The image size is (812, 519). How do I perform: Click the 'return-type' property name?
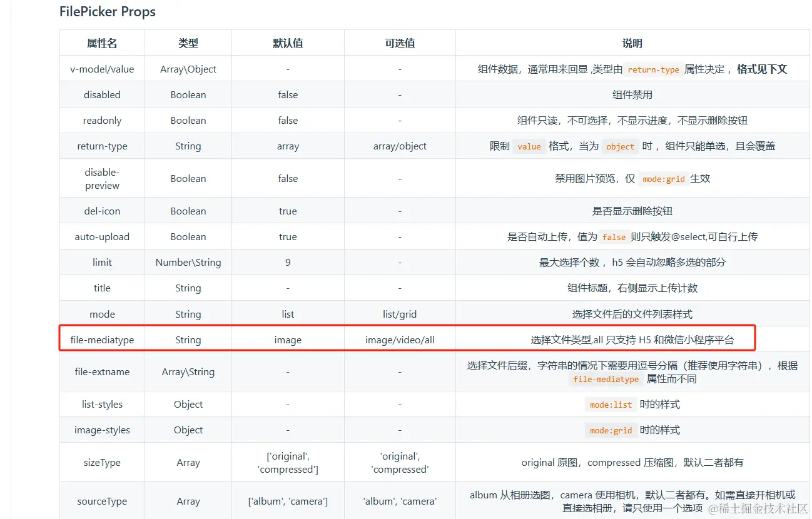click(102, 146)
